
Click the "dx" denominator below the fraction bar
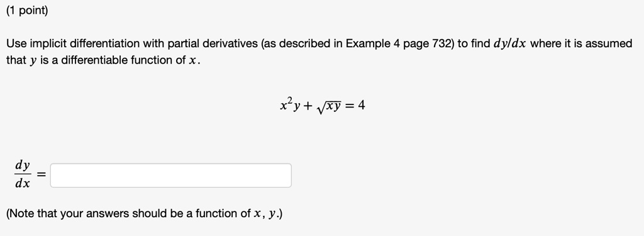click(23, 183)
